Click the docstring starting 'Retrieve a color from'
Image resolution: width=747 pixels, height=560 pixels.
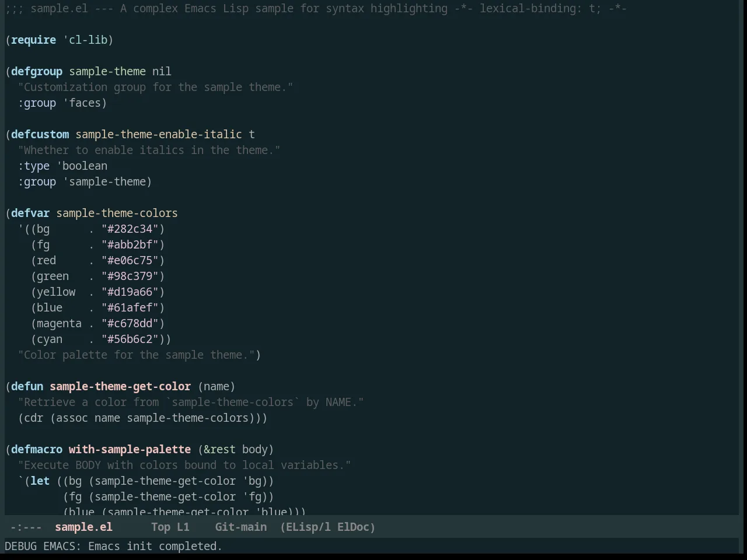tap(191, 402)
